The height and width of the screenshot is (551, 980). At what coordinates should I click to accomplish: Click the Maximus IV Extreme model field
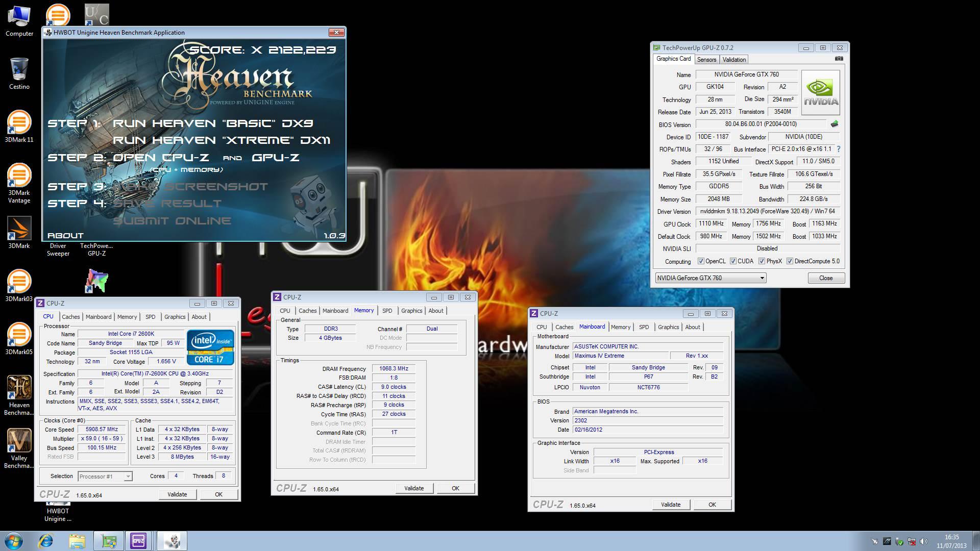pyautogui.click(x=621, y=356)
